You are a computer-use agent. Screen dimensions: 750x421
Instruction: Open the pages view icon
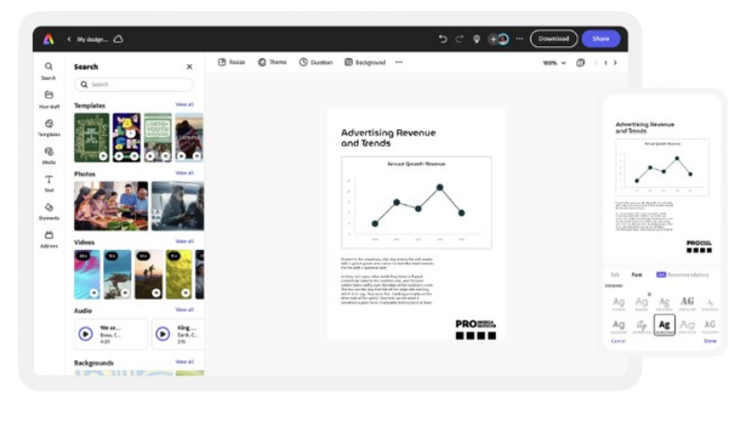(x=580, y=63)
